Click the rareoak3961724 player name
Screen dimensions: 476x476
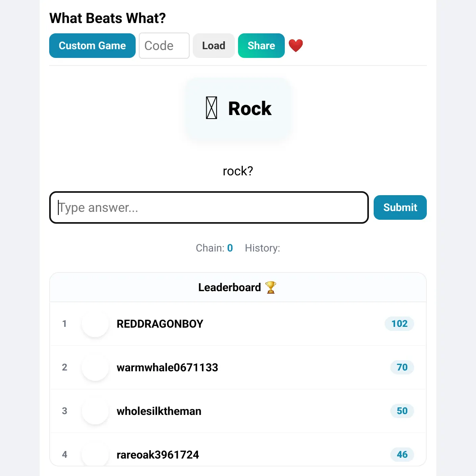[x=158, y=455]
